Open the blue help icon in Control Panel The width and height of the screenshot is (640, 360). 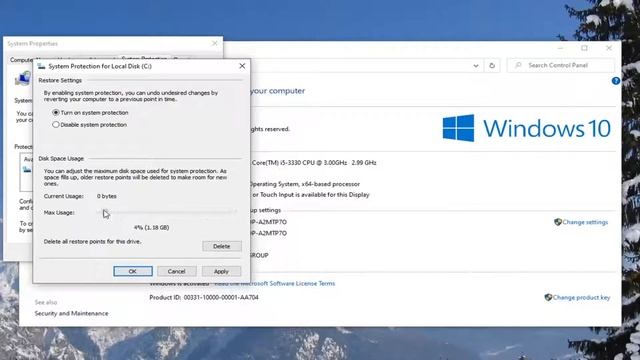pyautogui.click(x=616, y=81)
